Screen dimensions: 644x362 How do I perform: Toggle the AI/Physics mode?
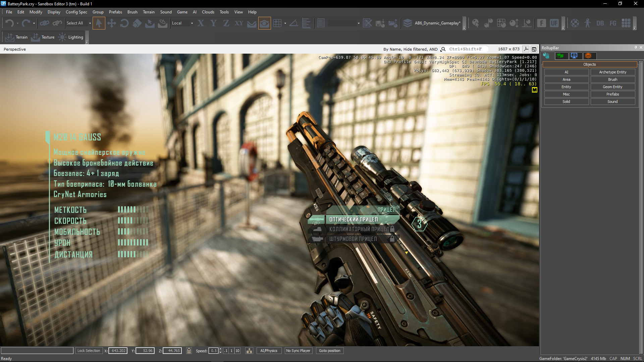point(269,351)
